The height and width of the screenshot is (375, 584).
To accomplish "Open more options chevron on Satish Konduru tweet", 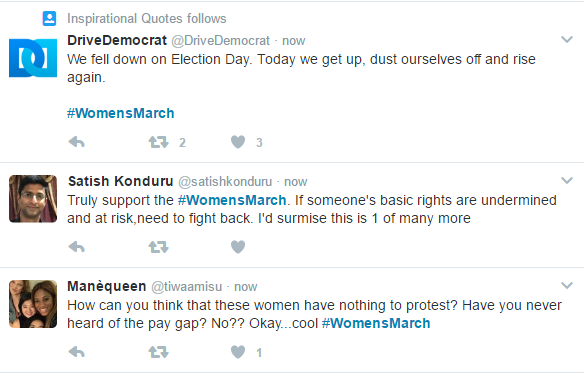I will (x=566, y=181).
